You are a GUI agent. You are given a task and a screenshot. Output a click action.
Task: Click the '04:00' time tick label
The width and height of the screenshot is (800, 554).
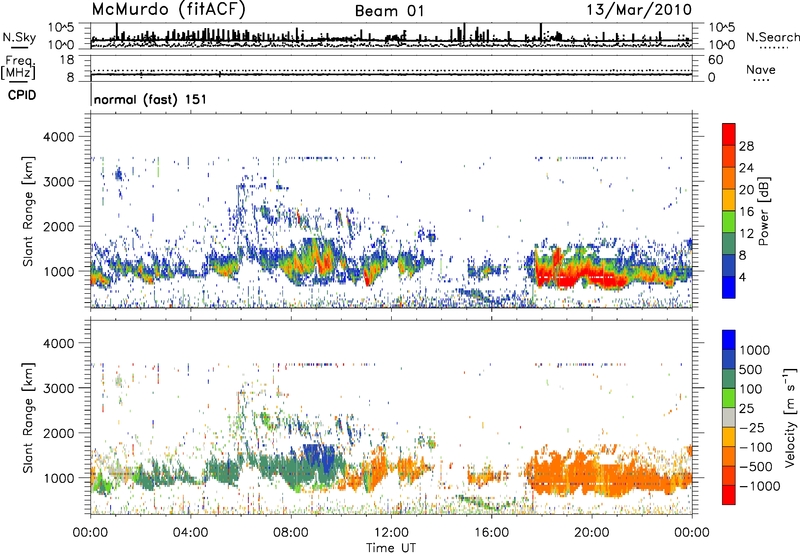[190, 533]
